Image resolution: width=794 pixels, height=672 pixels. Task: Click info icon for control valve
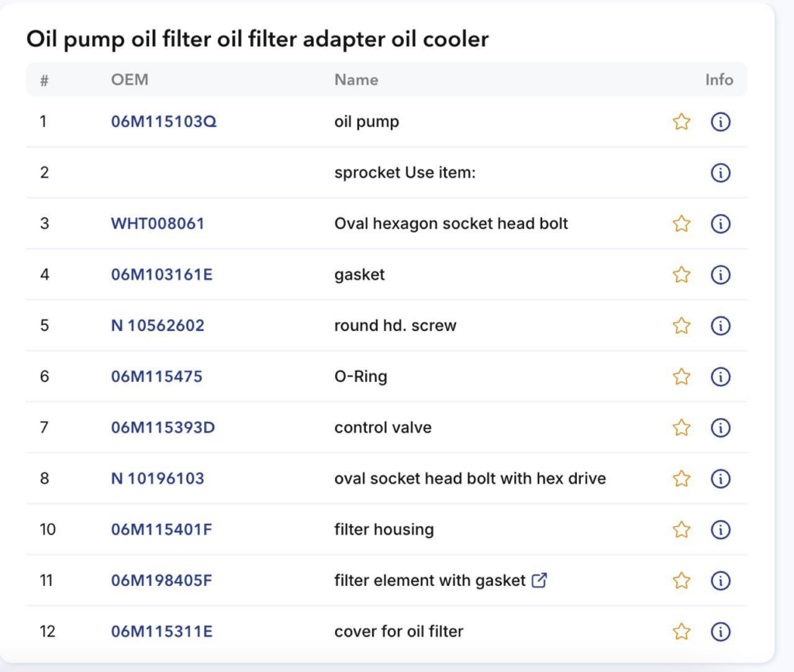point(720,428)
